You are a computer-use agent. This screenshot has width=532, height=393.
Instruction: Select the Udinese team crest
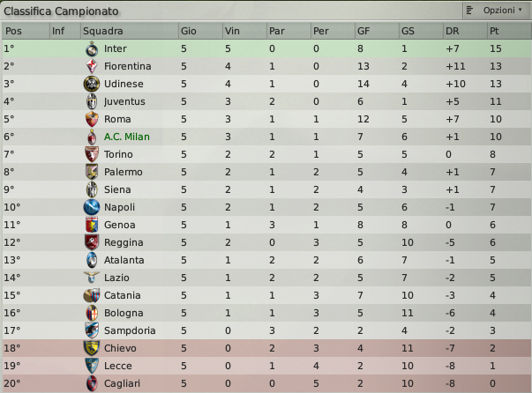92,84
